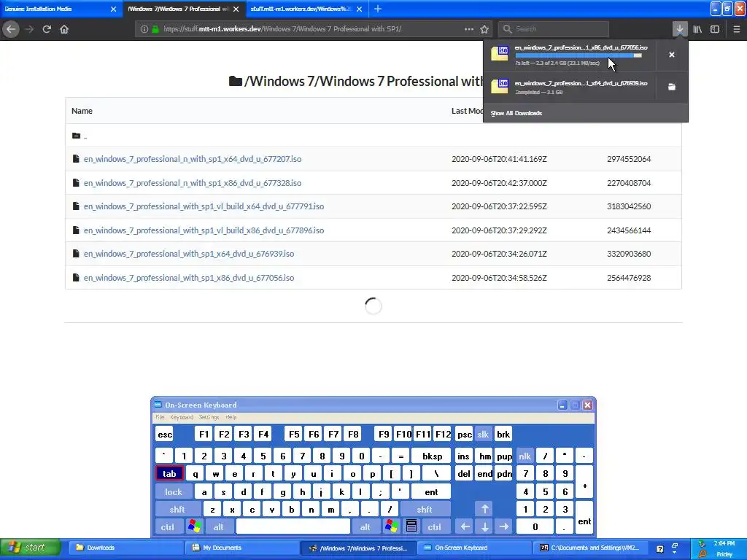Click the bksp key on keyboard
This screenshot has width=747, height=560.
coord(432,456)
